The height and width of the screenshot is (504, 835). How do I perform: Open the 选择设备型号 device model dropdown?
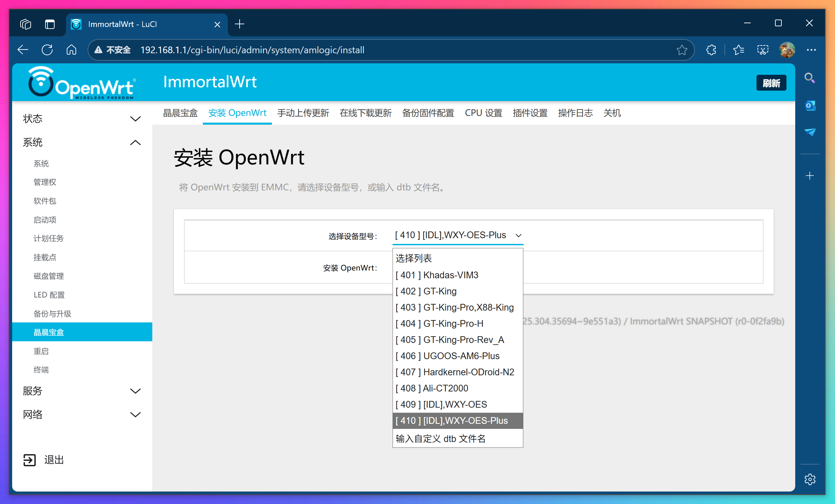(x=458, y=235)
